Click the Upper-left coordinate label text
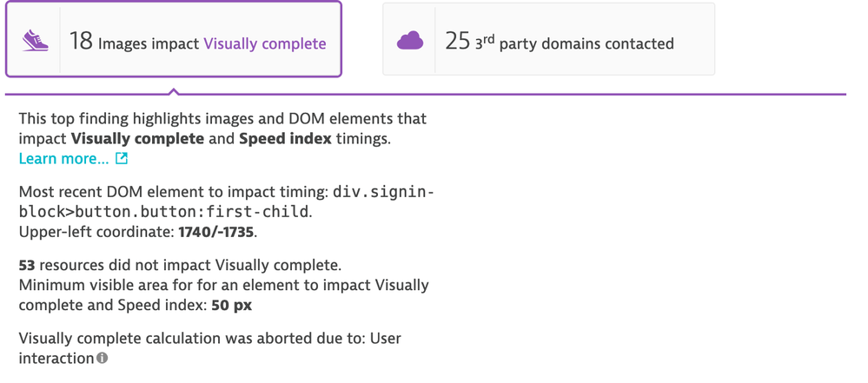The height and width of the screenshot is (383, 868). tap(96, 232)
